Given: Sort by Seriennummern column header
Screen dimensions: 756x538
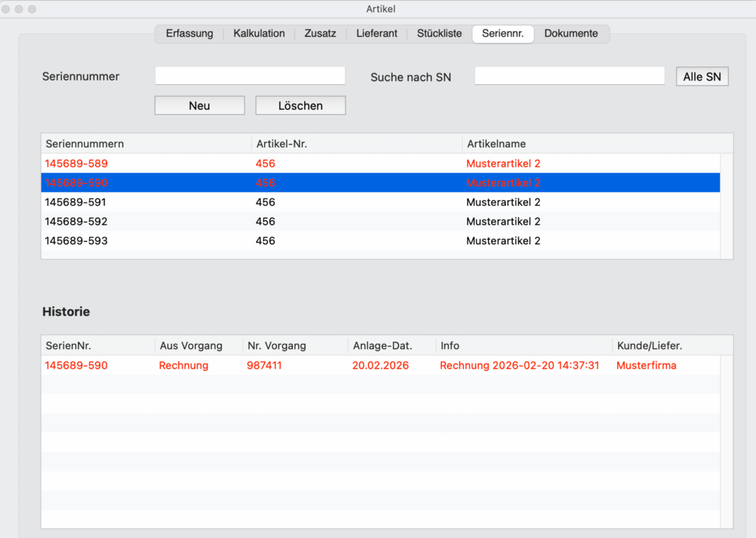Looking at the screenshot, I should [x=85, y=144].
